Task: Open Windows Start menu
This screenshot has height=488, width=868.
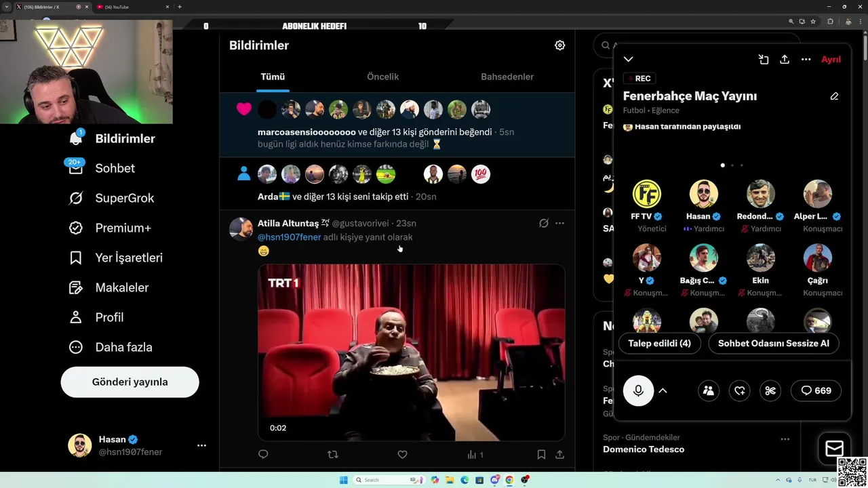Action: (x=343, y=480)
